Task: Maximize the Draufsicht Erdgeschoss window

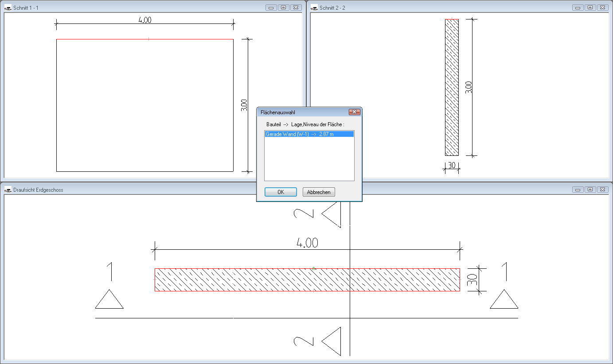Action: pyautogui.click(x=590, y=190)
